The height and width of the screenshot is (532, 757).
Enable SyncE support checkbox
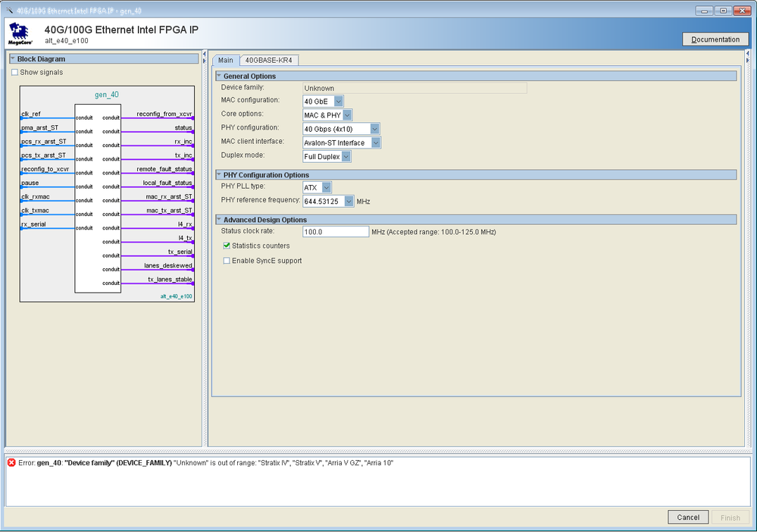point(227,261)
